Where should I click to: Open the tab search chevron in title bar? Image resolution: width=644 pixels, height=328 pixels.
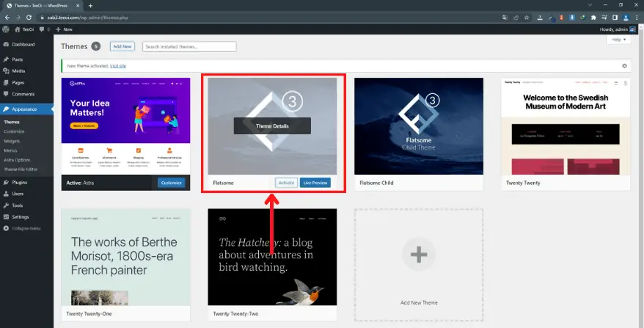coord(590,5)
